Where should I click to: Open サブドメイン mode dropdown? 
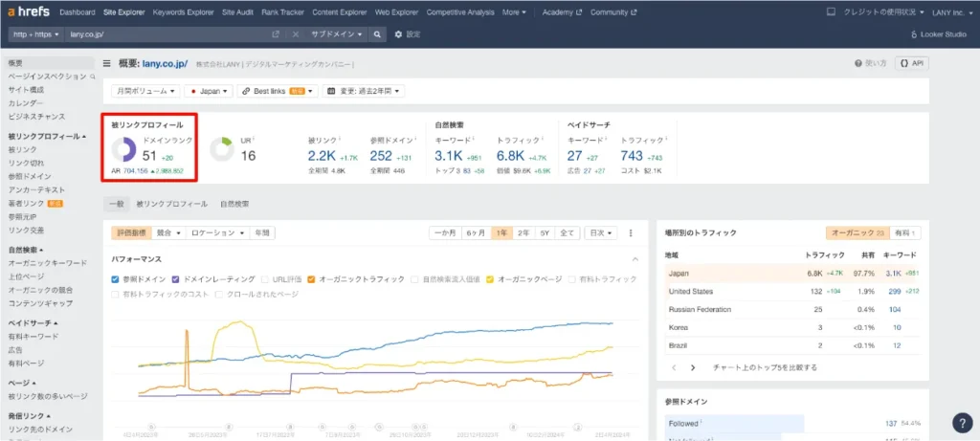[x=338, y=34]
